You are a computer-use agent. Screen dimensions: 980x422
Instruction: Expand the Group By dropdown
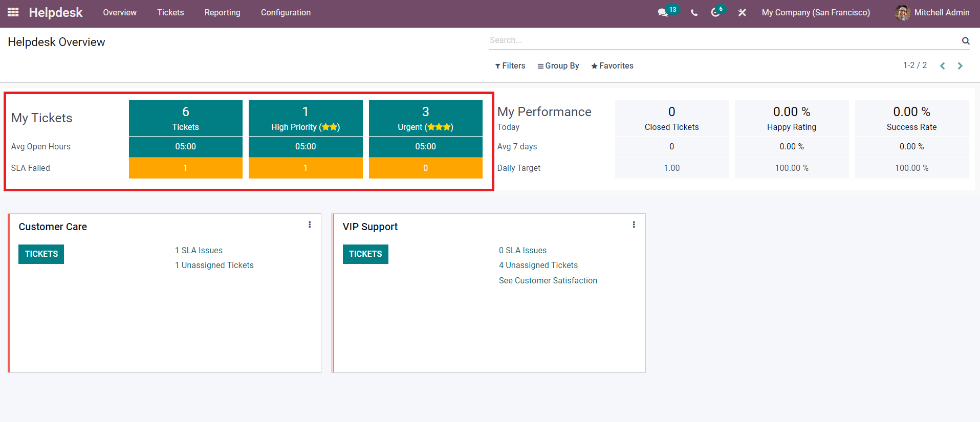tap(558, 65)
